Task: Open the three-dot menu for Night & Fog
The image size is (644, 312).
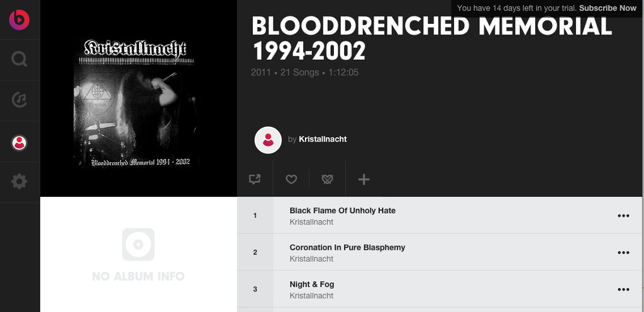Action: 623,290
